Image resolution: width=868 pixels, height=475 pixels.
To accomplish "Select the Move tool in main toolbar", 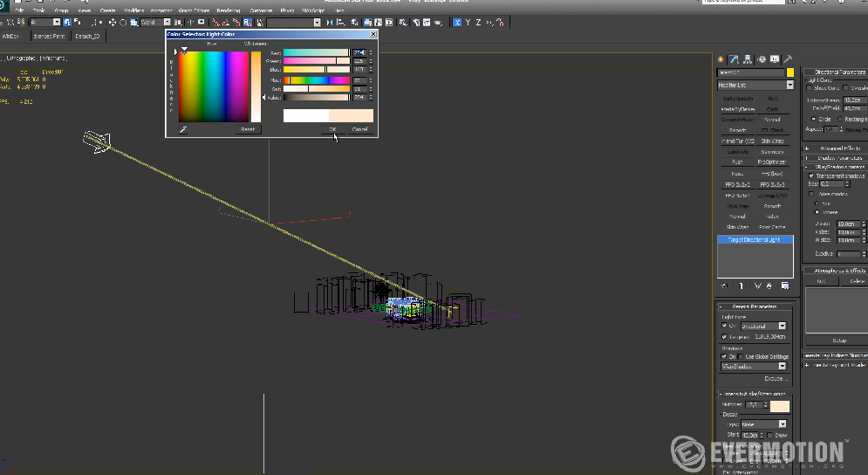I will [113, 22].
